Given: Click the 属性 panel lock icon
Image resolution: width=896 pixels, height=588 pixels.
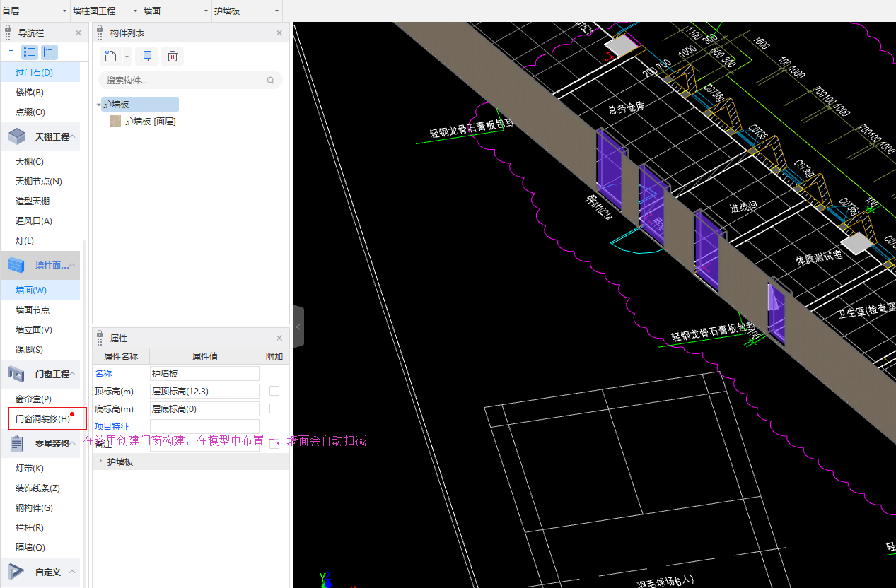Looking at the screenshot, I should 100,339.
